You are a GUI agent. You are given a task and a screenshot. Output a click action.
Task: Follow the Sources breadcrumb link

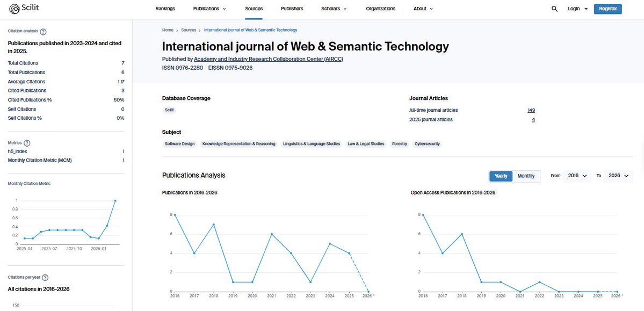189,30
